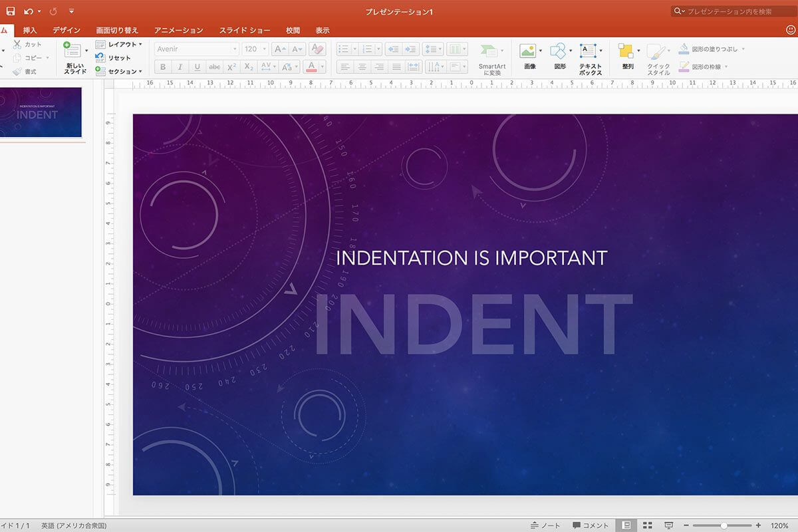Click the clear formatting eraser icon
The image size is (798, 532).
(317, 49)
